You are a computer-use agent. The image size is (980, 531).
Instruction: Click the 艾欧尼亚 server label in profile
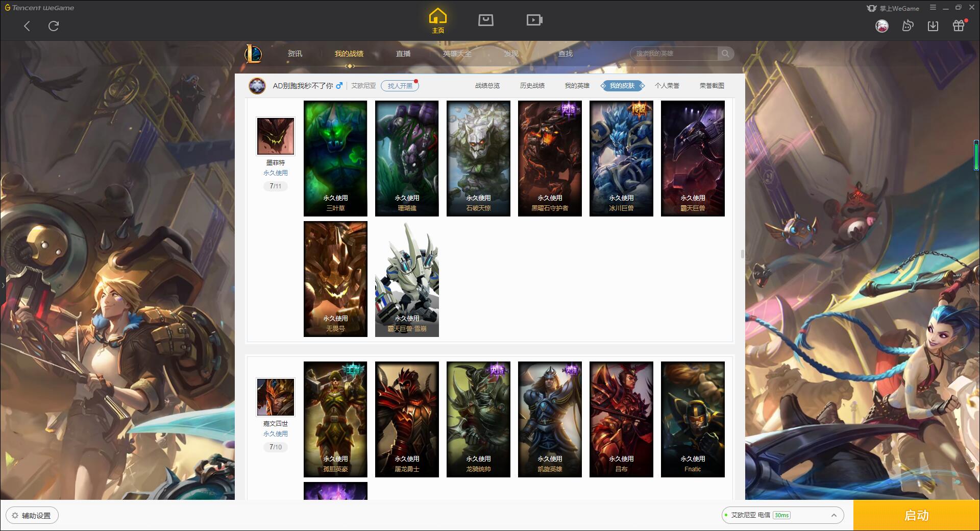pos(363,86)
